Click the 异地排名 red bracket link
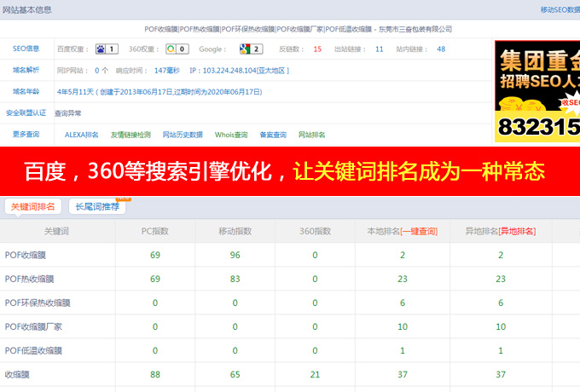Screen dimensions: 580x392 518,231
